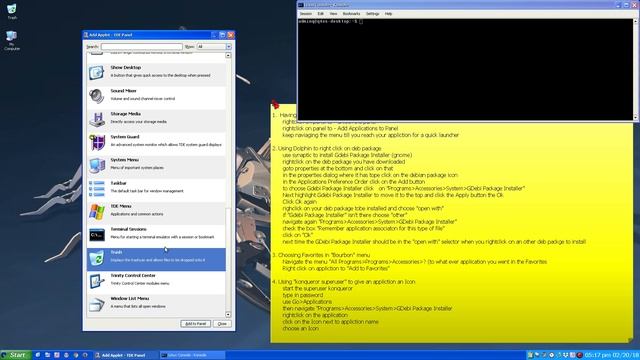Click first quick-launch icon beside Start
Screen dimensions: 640x360
click(38, 355)
